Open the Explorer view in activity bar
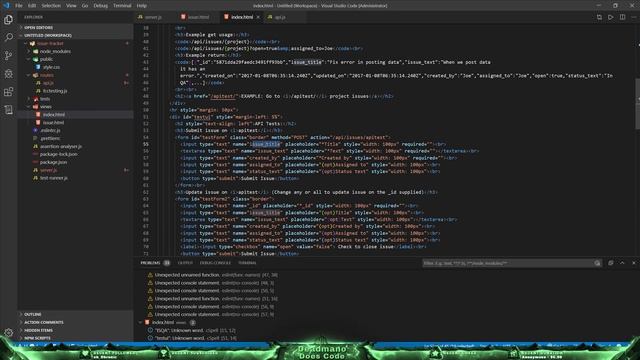The image size is (640, 360). click(x=8, y=20)
